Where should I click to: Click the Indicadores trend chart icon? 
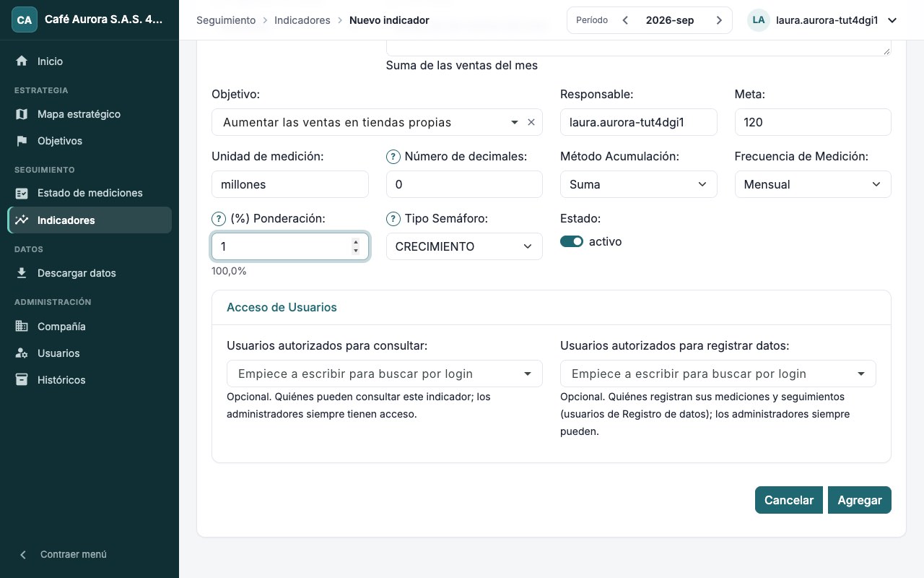tap(22, 220)
